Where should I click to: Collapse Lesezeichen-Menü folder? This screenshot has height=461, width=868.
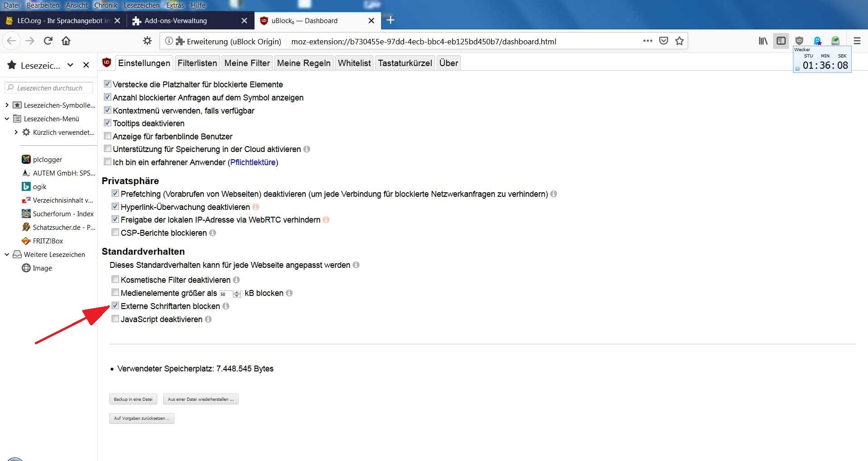pyautogui.click(x=7, y=119)
